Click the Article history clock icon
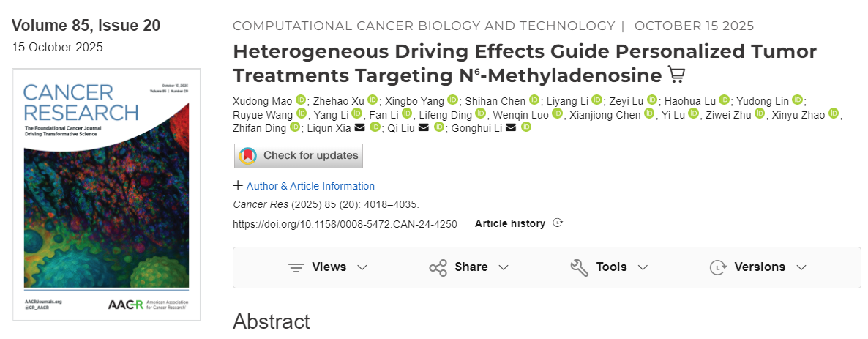 [x=558, y=223]
